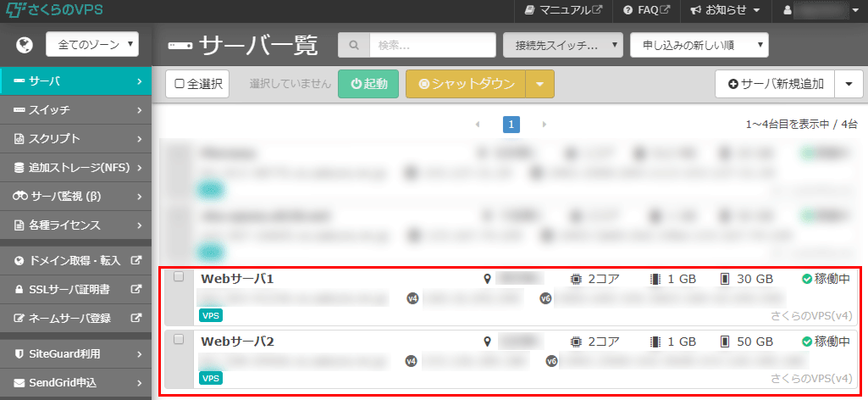Expand the シャットダウン dropdown arrow
This screenshot has height=400, width=868.
[x=539, y=84]
